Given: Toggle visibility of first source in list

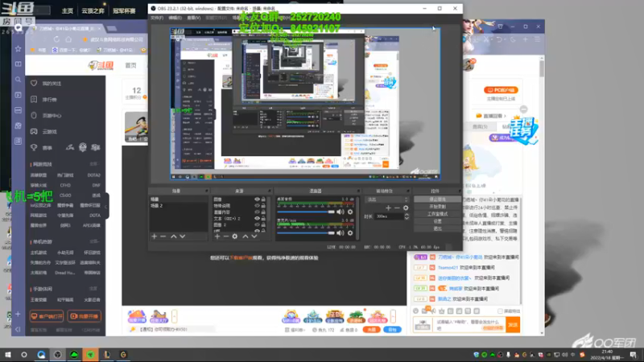Looking at the screenshot, I should (257, 200).
